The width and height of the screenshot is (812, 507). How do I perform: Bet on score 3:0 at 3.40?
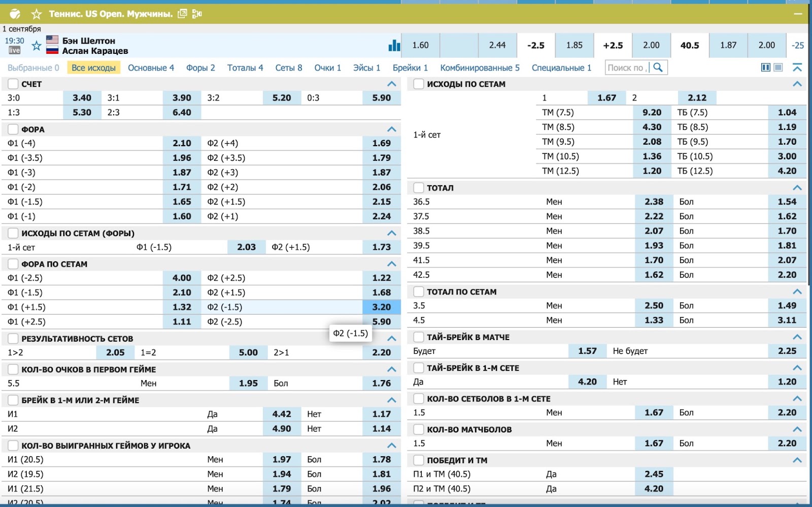[x=82, y=98]
